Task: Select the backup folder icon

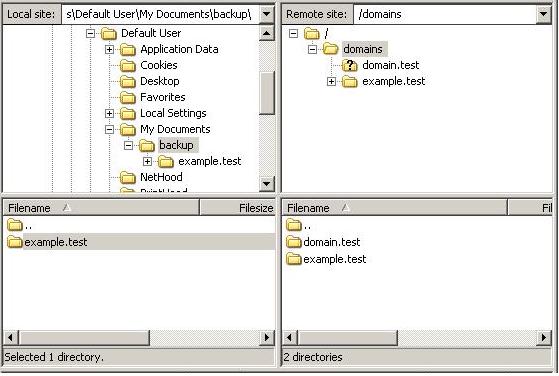Action: tap(147, 145)
